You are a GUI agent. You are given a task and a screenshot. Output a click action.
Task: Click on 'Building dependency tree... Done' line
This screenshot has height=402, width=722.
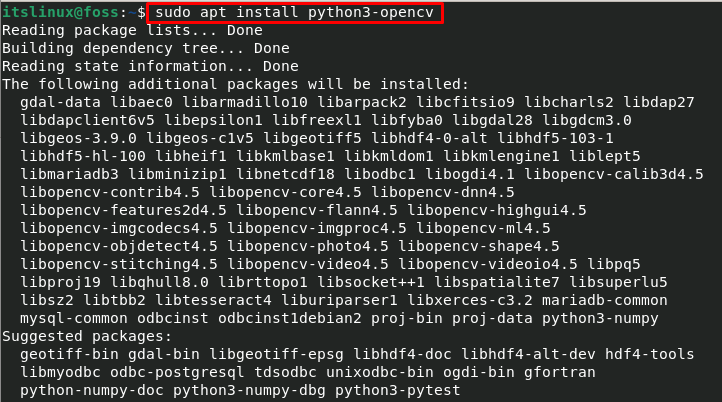coord(146,49)
